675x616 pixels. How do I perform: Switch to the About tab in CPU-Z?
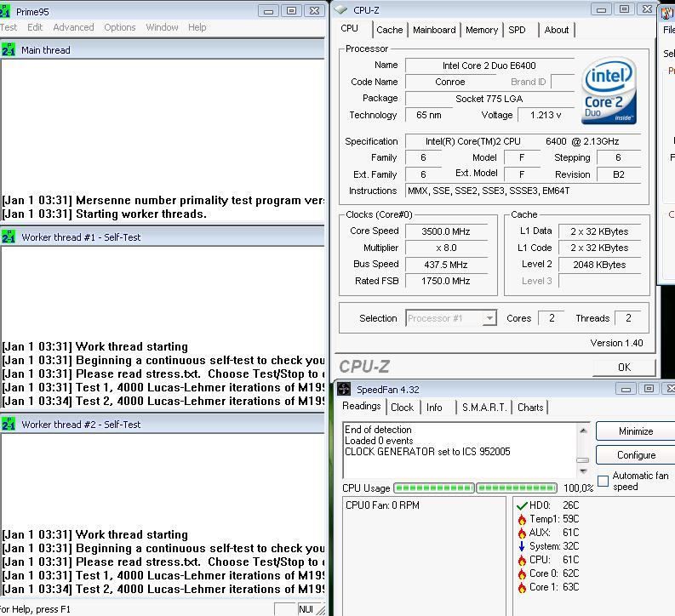[557, 30]
